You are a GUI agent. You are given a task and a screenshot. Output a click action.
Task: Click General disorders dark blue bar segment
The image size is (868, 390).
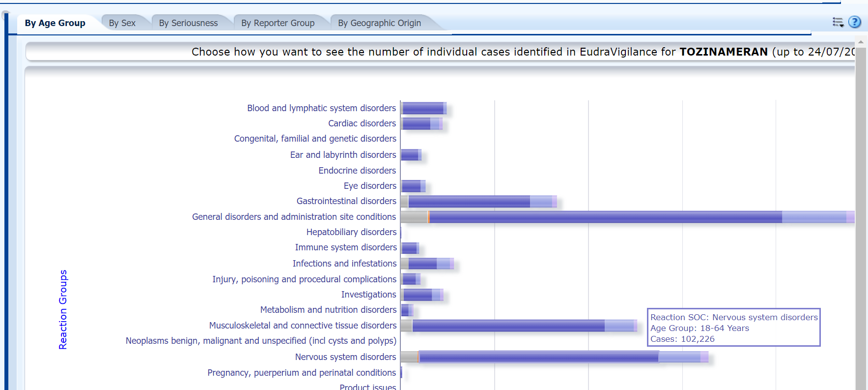pyautogui.click(x=604, y=217)
